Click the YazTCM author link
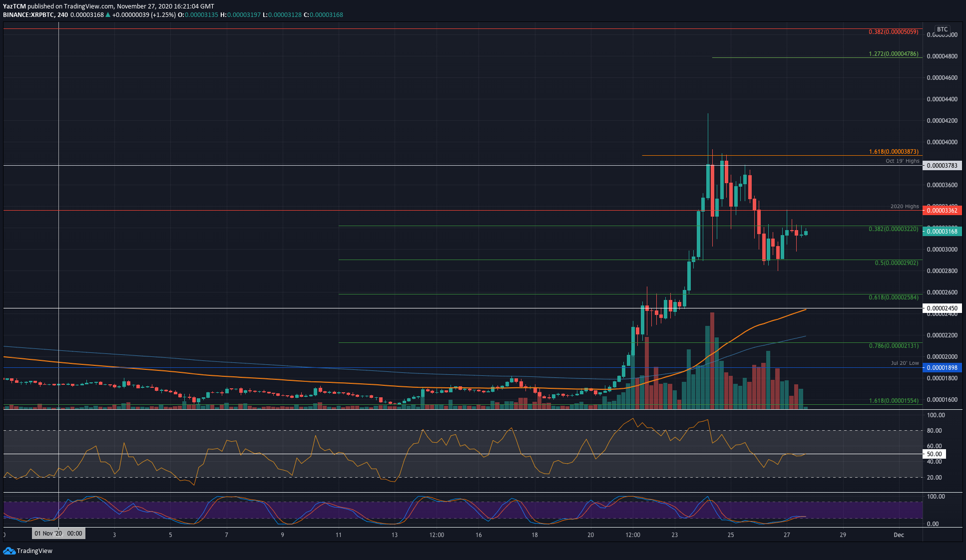The width and height of the screenshot is (966, 560). pos(14,6)
